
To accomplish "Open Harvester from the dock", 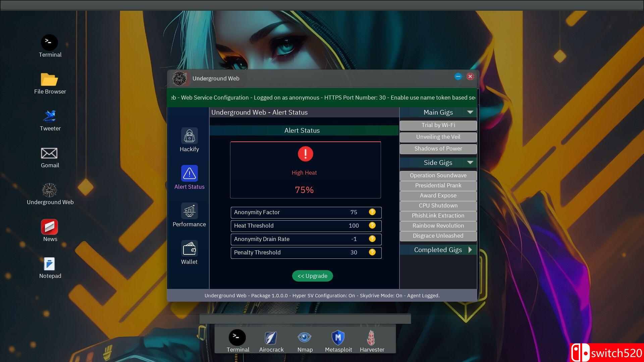I will point(372,338).
